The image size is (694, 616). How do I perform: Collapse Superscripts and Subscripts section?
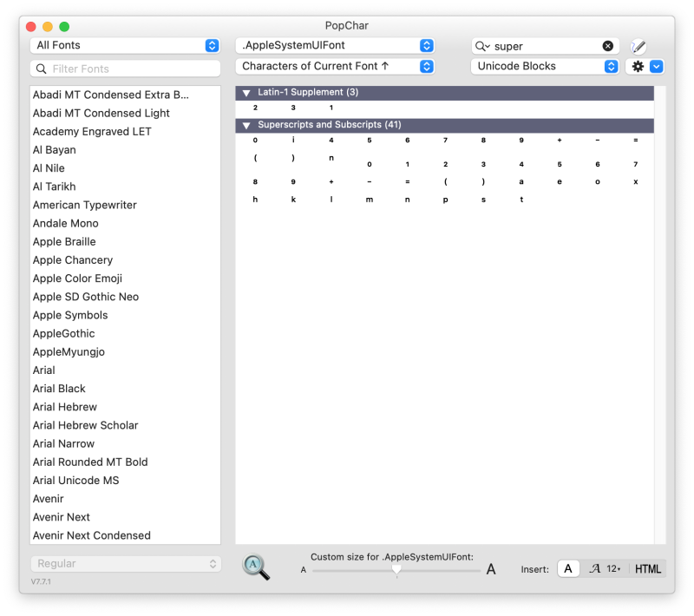246,125
